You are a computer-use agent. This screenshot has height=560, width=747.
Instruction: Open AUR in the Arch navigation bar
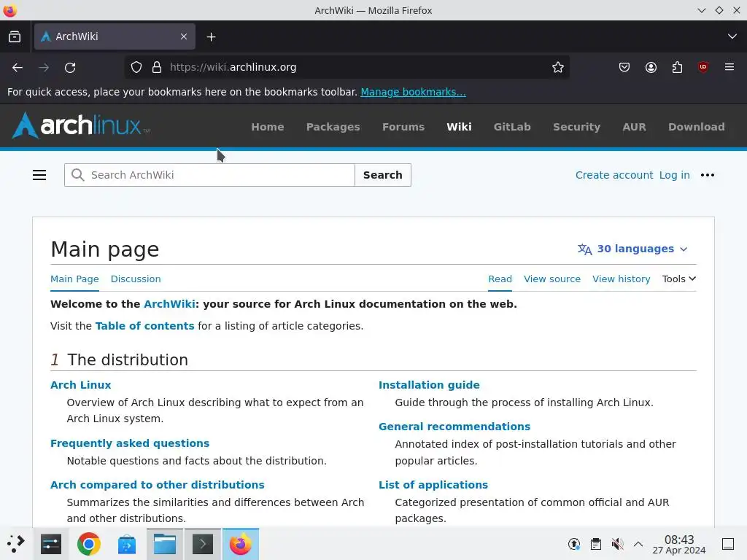(x=634, y=127)
